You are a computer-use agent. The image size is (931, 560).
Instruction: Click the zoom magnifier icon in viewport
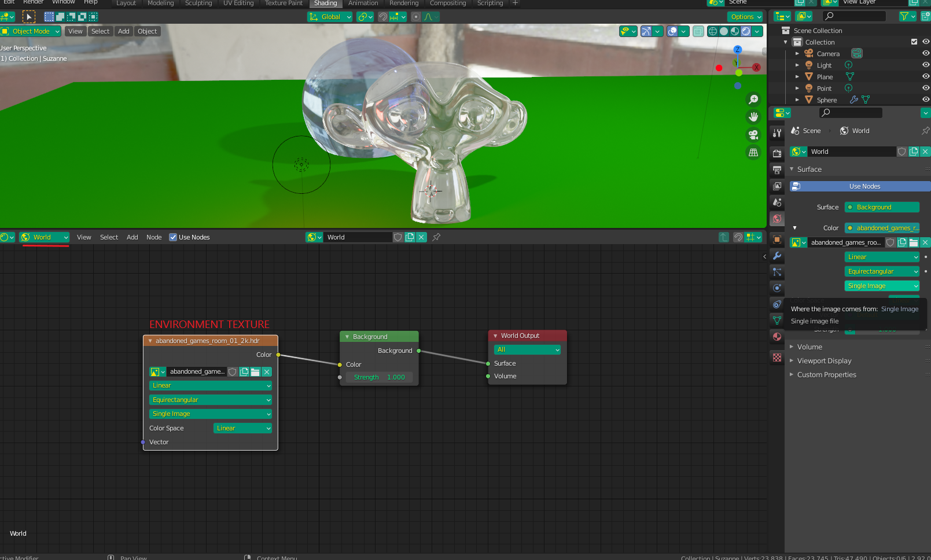pyautogui.click(x=753, y=100)
